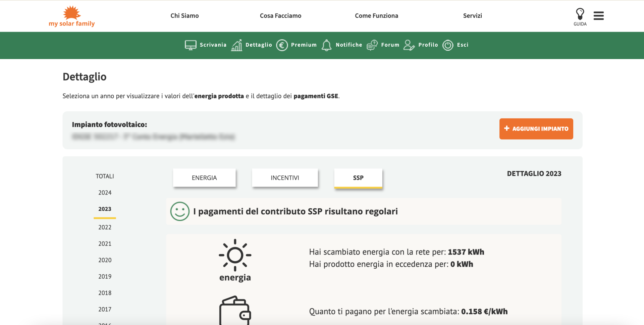The width and height of the screenshot is (644, 325).
Task: Log out via Esci text
Action: pyautogui.click(x=463, y=45)
